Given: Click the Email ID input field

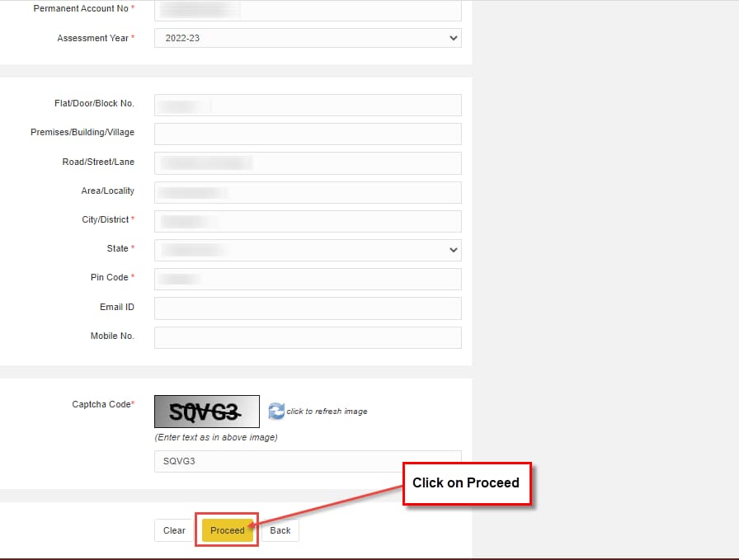Looking at the screenshot, I should (308, 308).
